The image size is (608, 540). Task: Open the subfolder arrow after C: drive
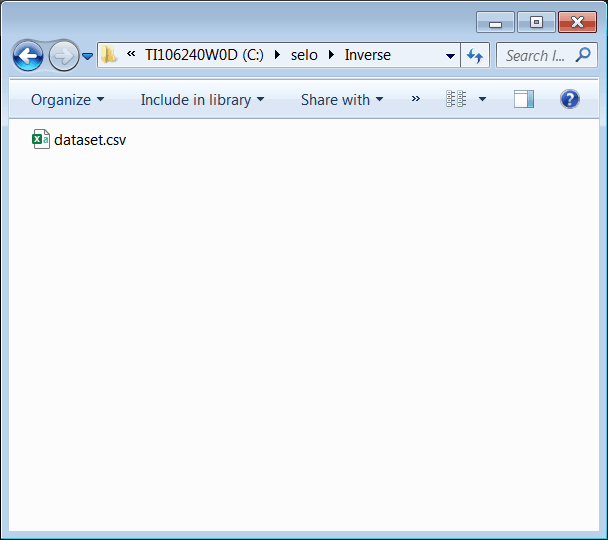pyautogui.click(x=277, y=55)
